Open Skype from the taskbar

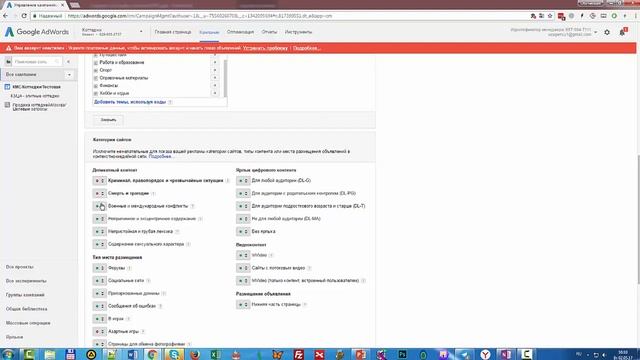(174, 354)
